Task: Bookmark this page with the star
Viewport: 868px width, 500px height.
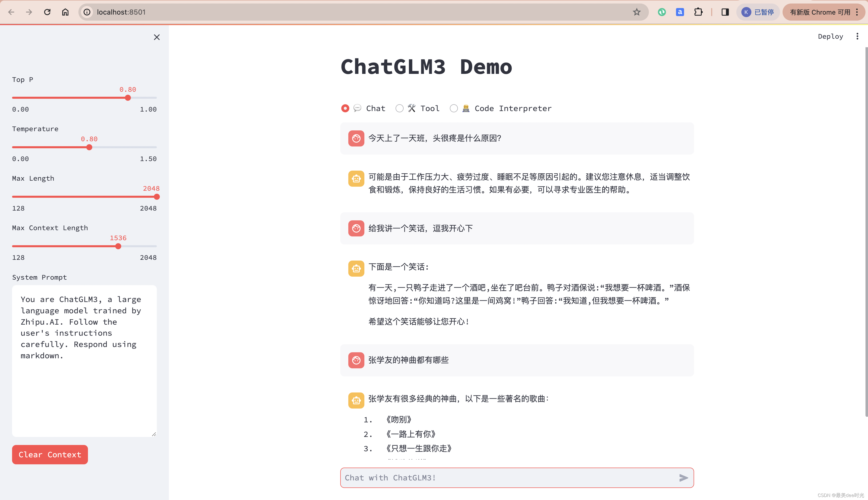Action: click(637, 12)
